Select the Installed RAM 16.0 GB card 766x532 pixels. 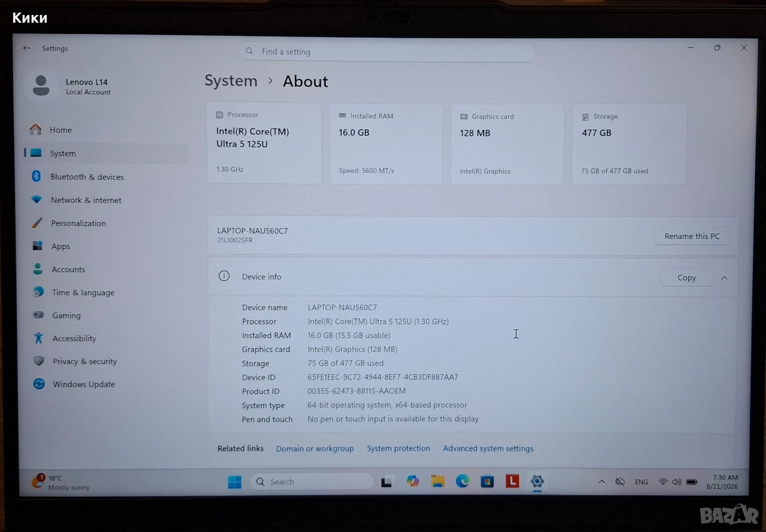pos(386,144)
